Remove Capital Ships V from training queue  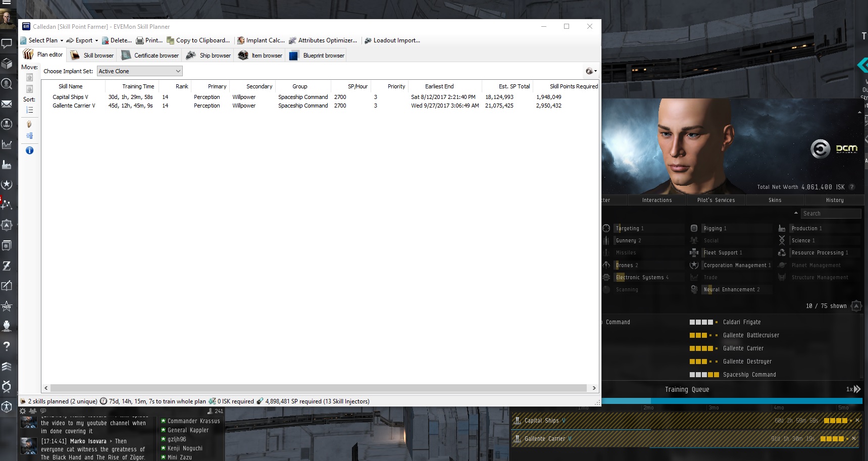(857, 420)
